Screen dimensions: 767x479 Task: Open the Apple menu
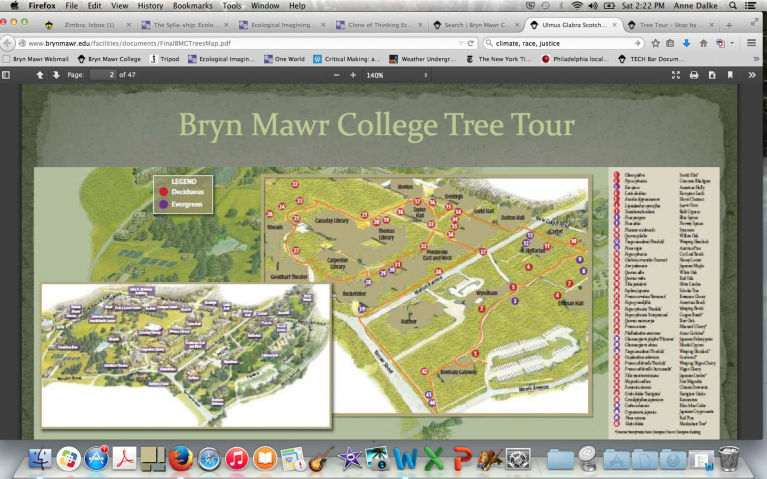[x=15, y=6]
